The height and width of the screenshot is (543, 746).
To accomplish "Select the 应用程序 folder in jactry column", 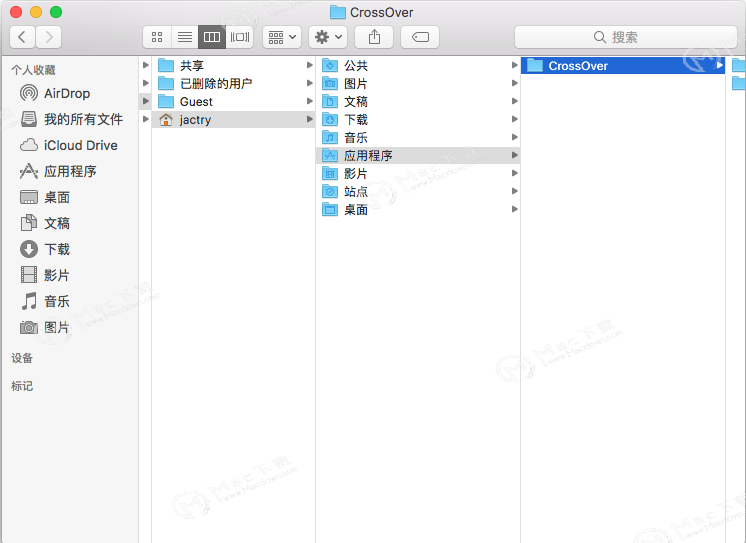I will [418, 156].
